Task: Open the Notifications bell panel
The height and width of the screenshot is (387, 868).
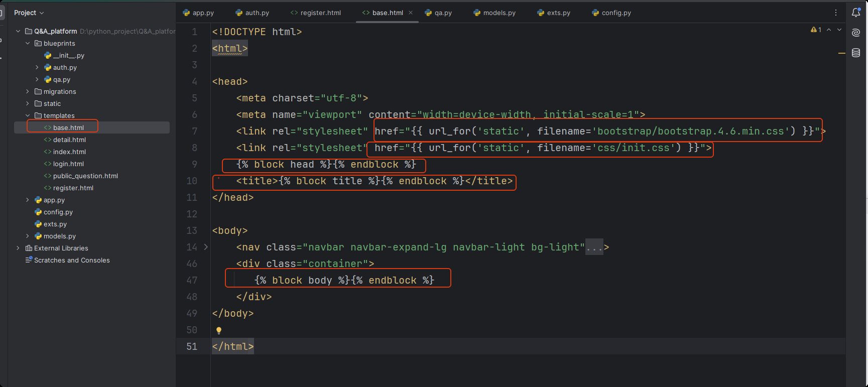Action: 856,13
